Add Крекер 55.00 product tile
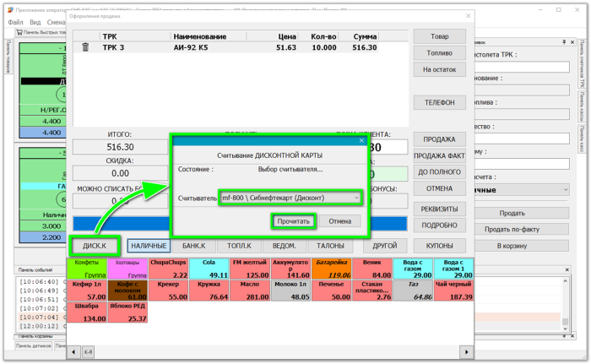Screen dimensions: 591x364 click(x=169, y=291)
